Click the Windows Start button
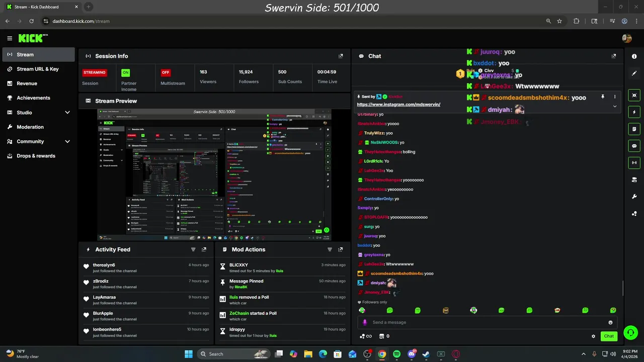The height and width of the screenshot is (362, 644). [189, 354]
